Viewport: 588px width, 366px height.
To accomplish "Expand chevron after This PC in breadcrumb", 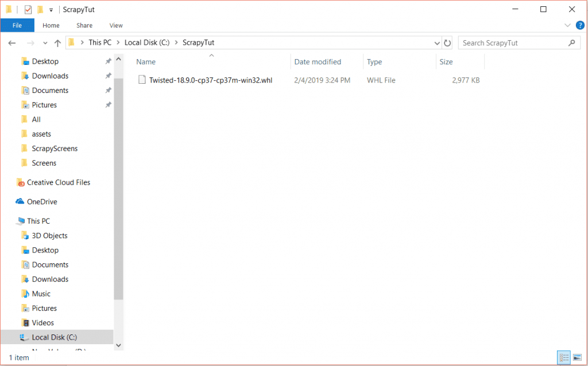I will tap(118, 42).
